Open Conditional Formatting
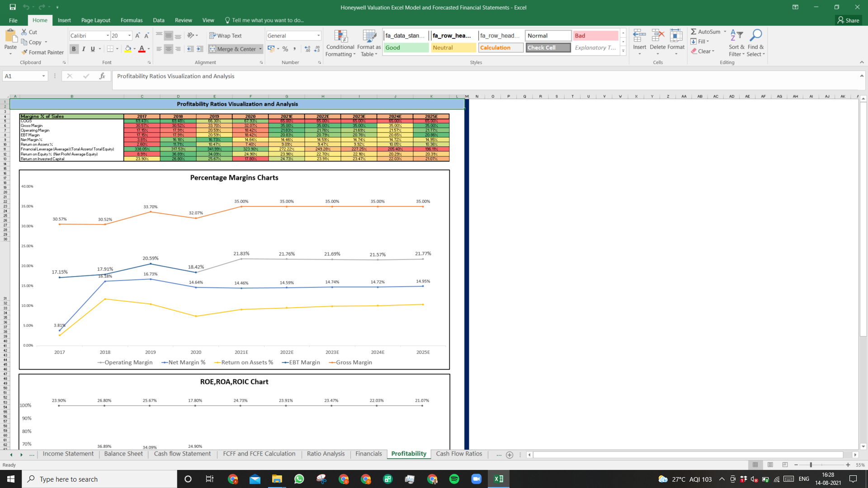 pos(340,43)
